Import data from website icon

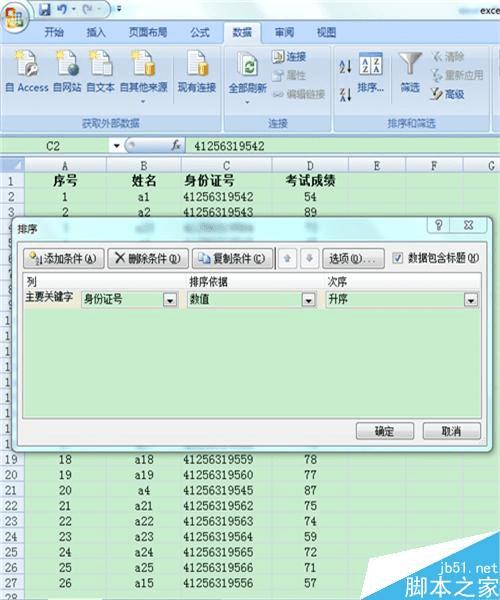(67, 72)
